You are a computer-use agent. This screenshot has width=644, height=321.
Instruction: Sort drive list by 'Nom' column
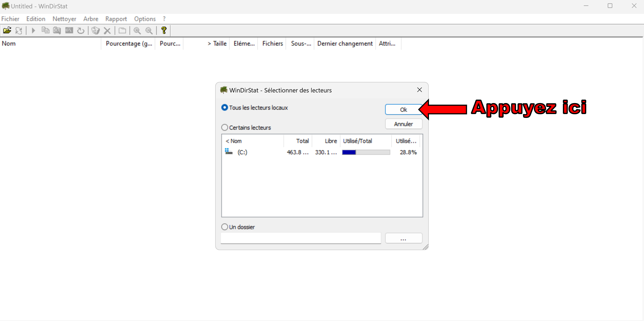pos(253,141)
